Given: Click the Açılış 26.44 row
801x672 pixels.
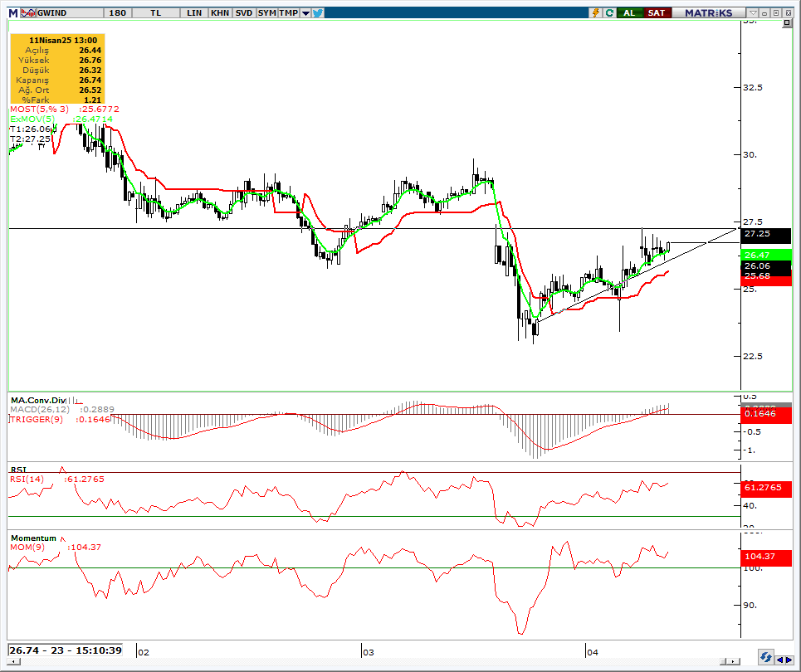Looking at the screenshot, I should (58, 50).
